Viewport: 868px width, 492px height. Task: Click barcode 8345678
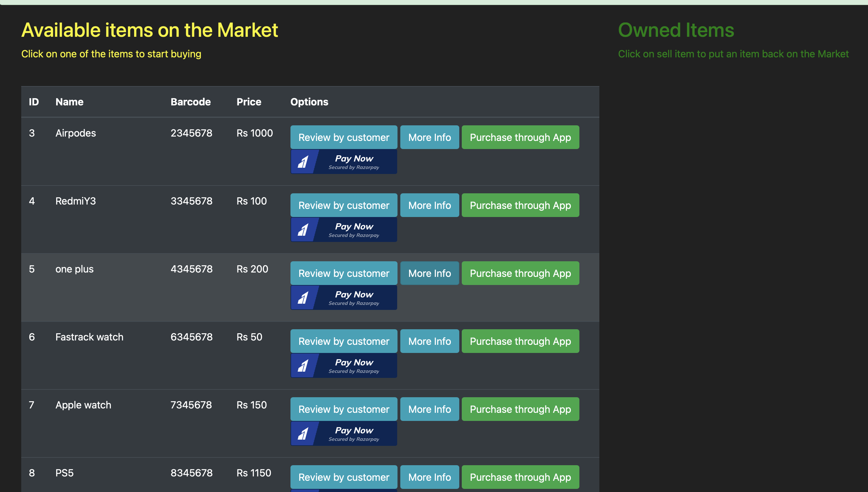click(191, 473)
